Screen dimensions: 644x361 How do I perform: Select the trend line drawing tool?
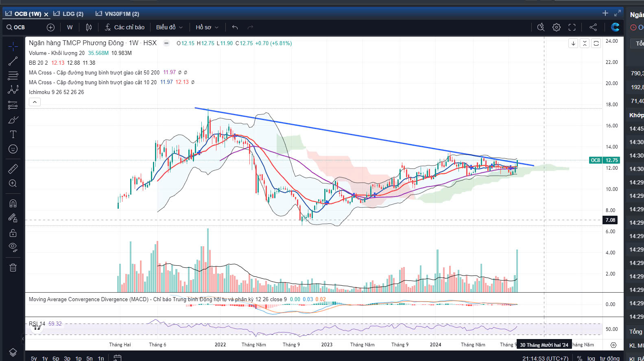(13, 61)
